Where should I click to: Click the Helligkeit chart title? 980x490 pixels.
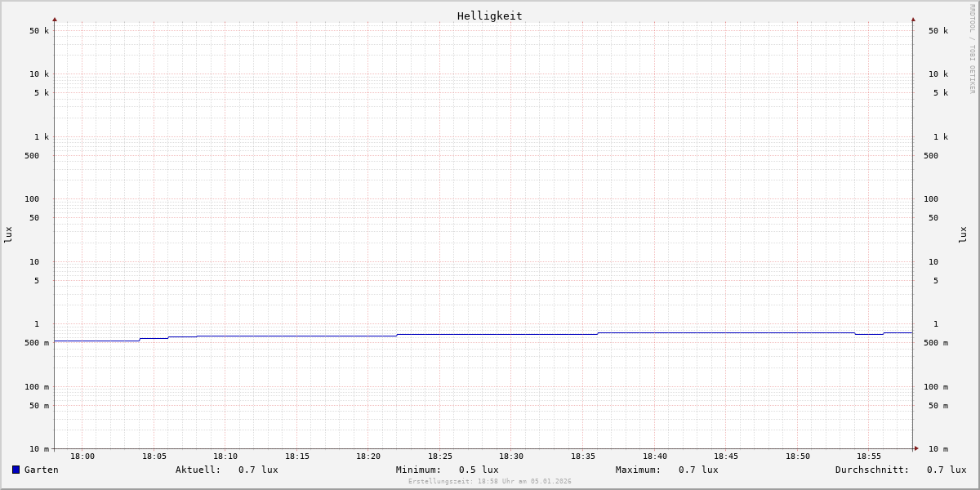489,16
